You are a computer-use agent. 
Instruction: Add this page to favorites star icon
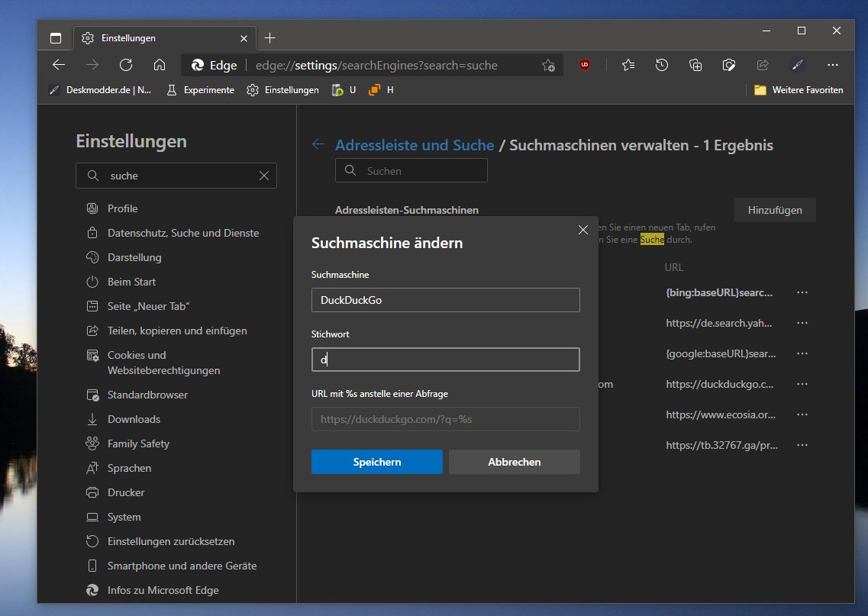click(x=549, y=66)
